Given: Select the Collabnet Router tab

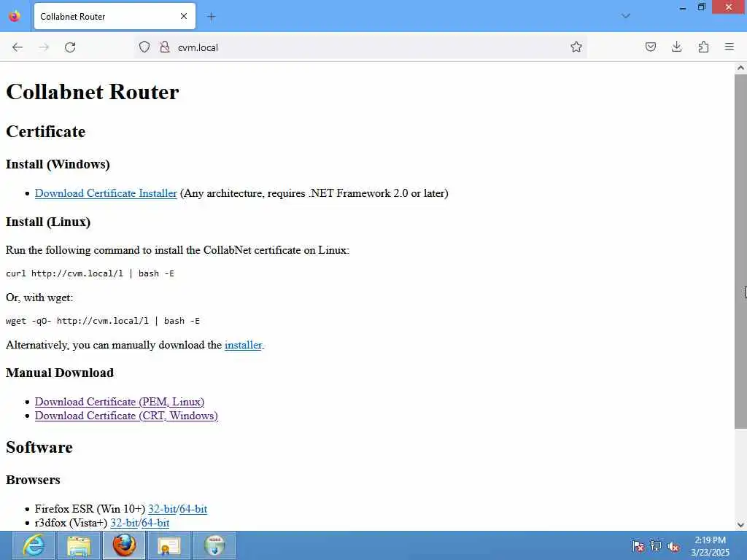Looking at the screenshot, I should (x=115, y=16).
